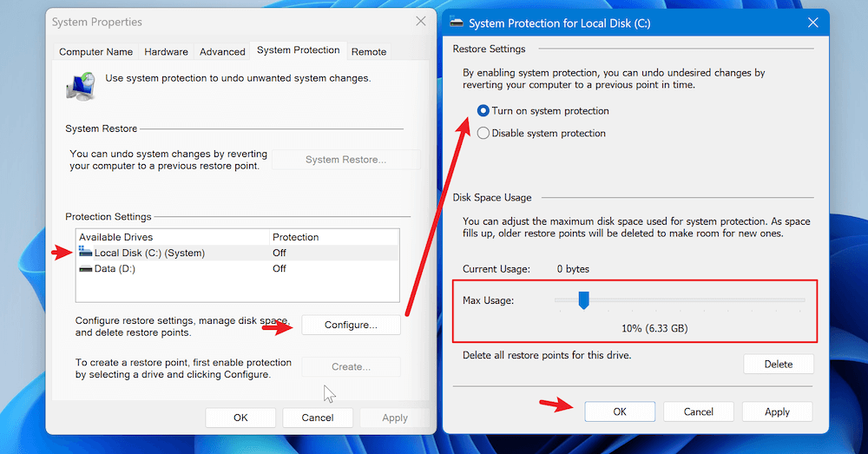Image resolution: width=868 pixels, height=454 pixels.
Task: Click the drive icon in dialog title bar
Action: [457, 23]
